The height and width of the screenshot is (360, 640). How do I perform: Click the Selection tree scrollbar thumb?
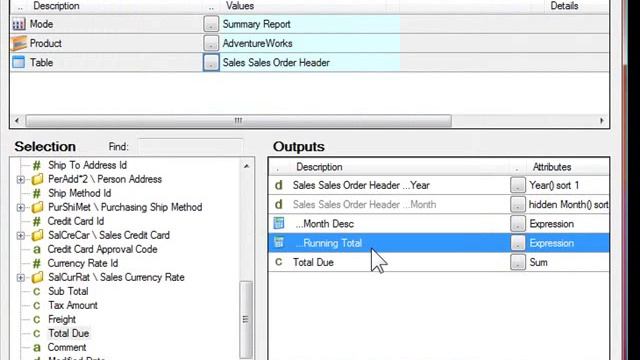(x=246, y=319)
